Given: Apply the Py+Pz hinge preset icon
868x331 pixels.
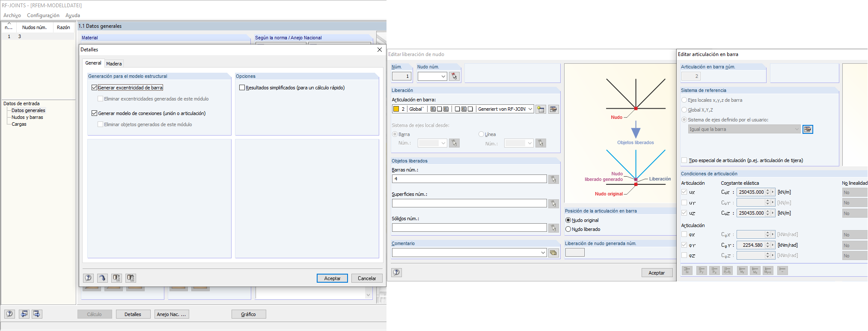Looking at the screenshot, I should pyautogui.click(x=727, y=270).
